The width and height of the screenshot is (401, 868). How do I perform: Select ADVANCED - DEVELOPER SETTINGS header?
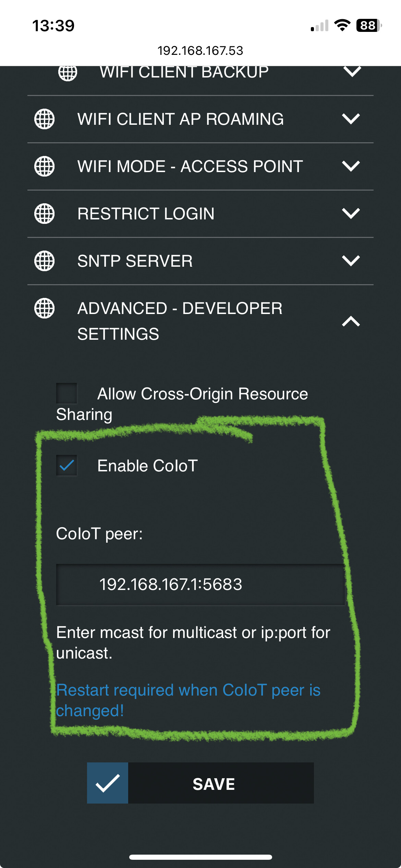tap(200, 321)
